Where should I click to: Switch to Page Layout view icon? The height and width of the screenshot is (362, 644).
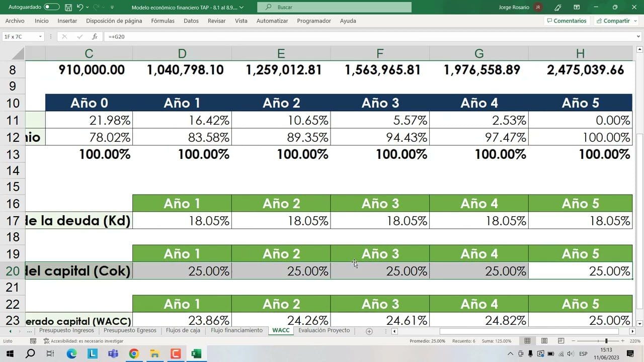(544, 341)
